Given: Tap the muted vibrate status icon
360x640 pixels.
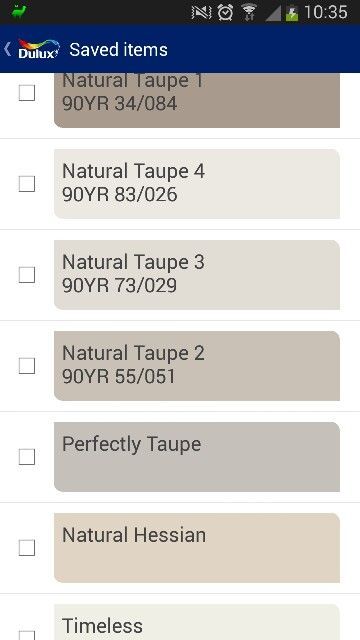Looking at the screenshot, I should click(202, 13).
